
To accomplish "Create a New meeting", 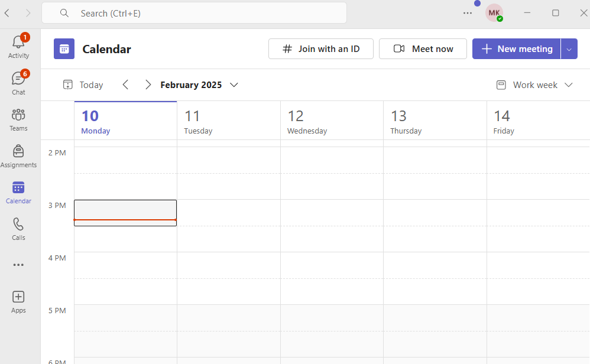I will 517,49.
